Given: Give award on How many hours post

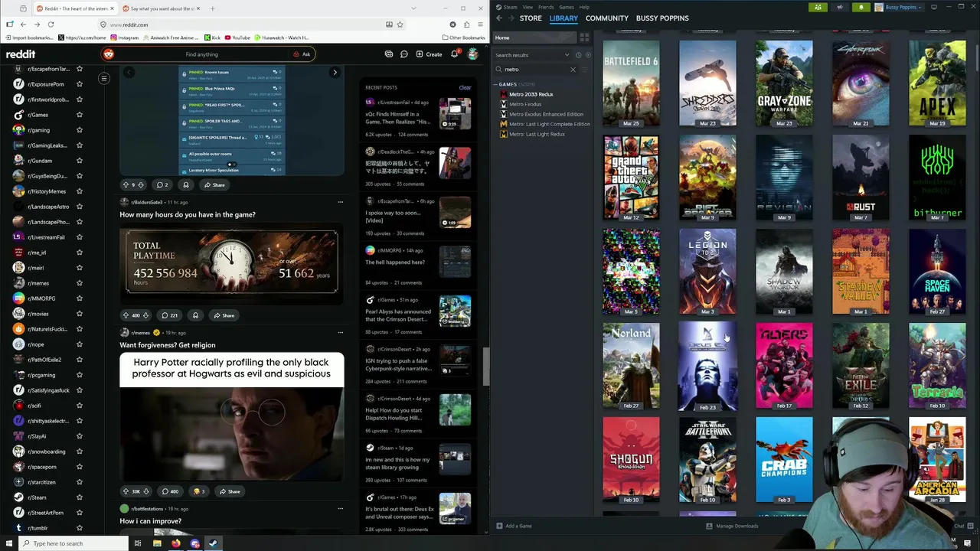Looking at the screenshot, I should coord(195,315).
